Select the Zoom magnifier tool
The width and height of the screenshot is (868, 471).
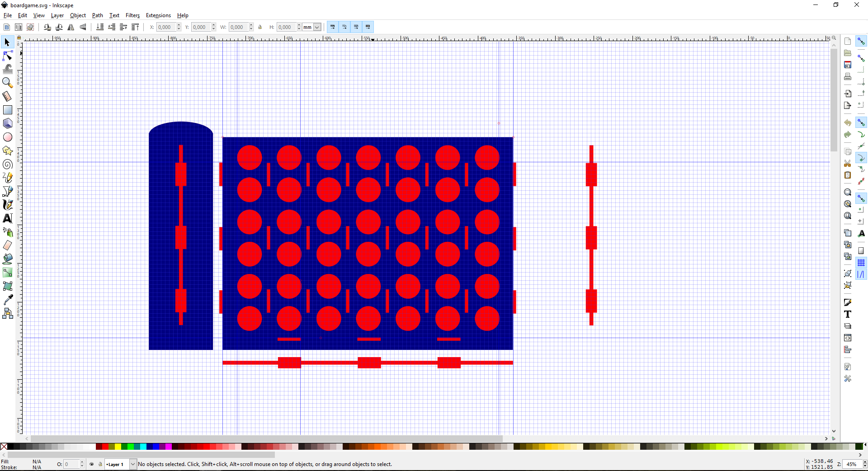tap(7, 82)
